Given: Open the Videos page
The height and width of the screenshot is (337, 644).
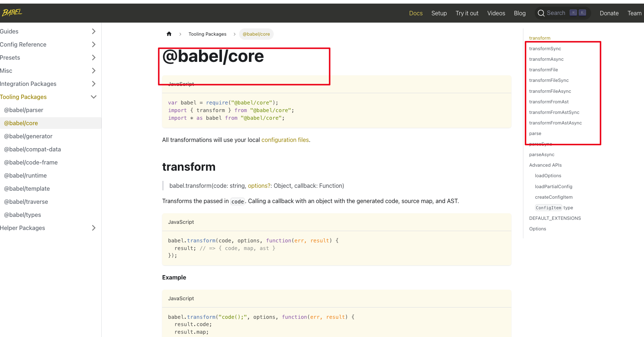Looking at the screenshot, I should 496,13.
